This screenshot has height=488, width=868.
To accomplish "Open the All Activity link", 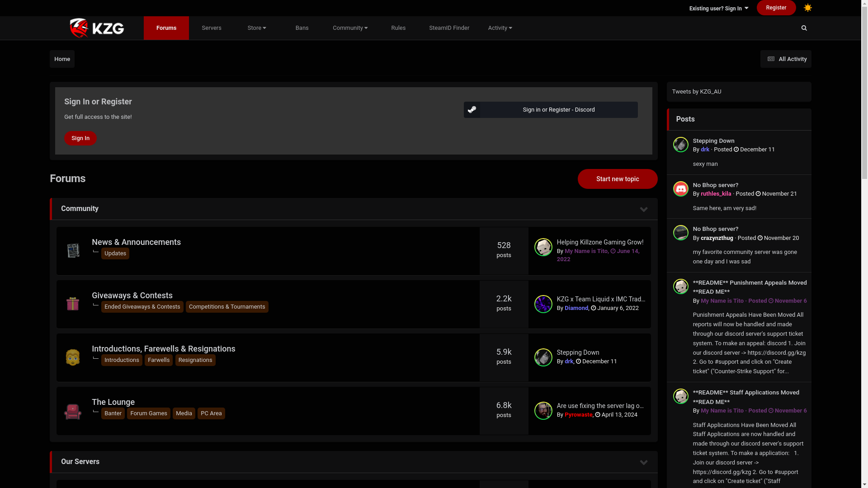I will 786,59.
